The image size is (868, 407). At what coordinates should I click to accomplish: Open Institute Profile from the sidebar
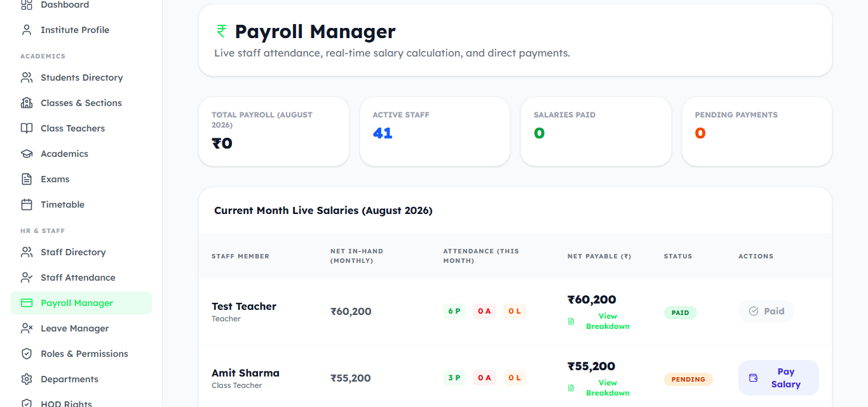pyautogui.click(x=81, y=30)
